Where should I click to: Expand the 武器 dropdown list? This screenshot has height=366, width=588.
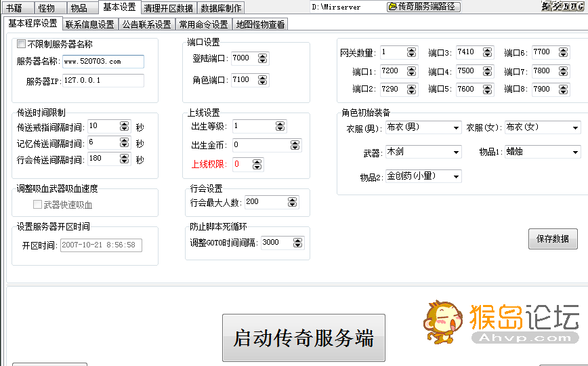[x=456, y=152]
